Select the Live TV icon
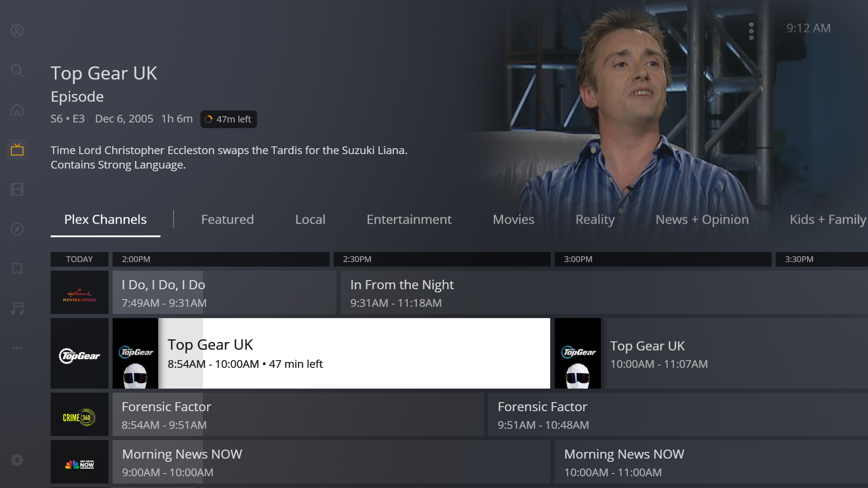This screenshot has height=488, width=868. click(x=17, y=150)
